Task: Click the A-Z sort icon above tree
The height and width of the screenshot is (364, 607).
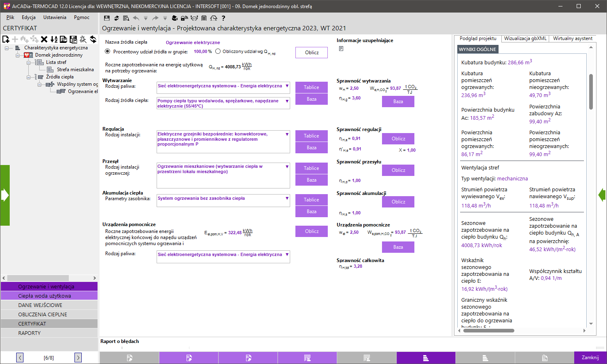Action: tap(54, 39)
